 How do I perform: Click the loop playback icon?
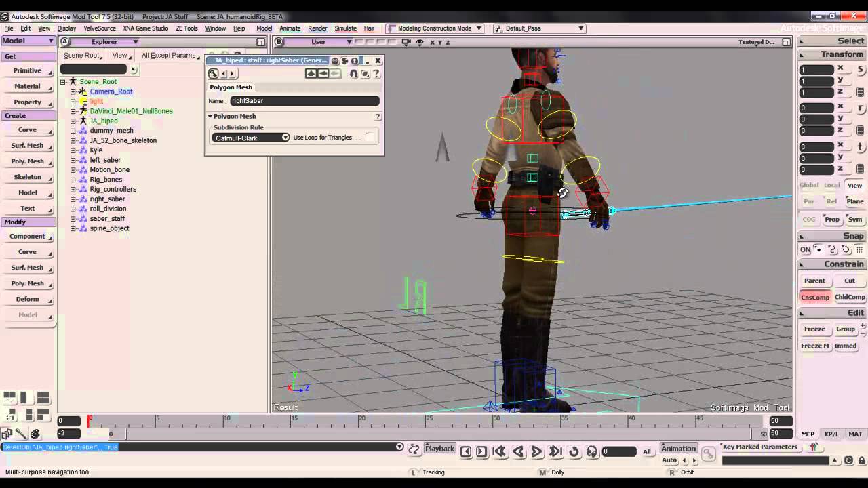pyautogui.click(x=574, y=451)
